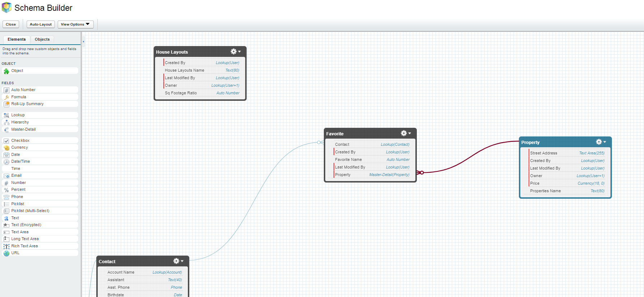Choose the Hierarchy relationship icon
The image size is (644, 297).
tap(6, 122)
